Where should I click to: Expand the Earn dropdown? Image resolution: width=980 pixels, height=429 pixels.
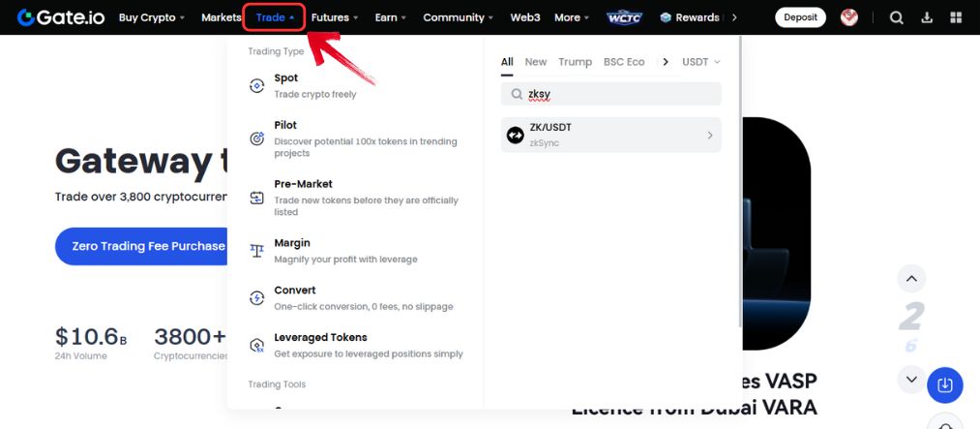[x=391, y=17]
